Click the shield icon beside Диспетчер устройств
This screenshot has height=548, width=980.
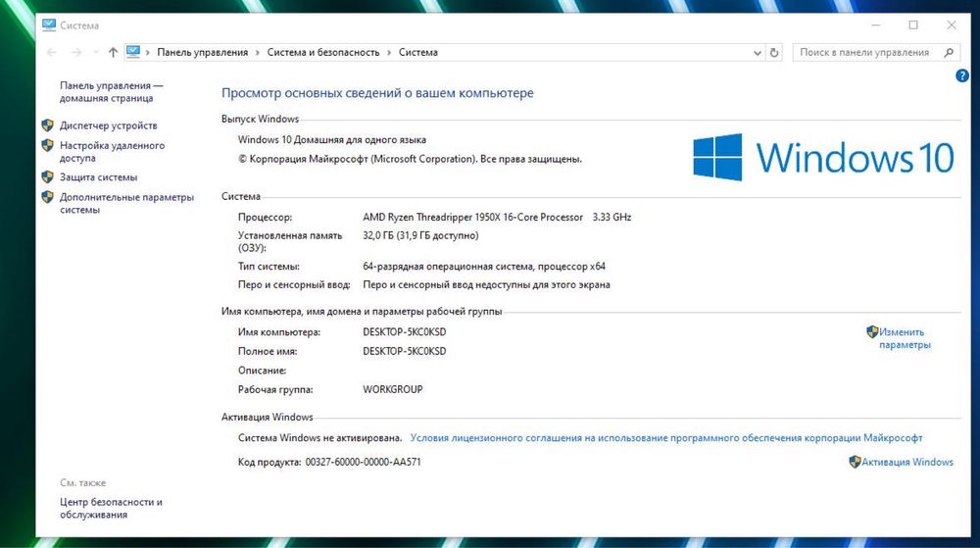point(47,125)
